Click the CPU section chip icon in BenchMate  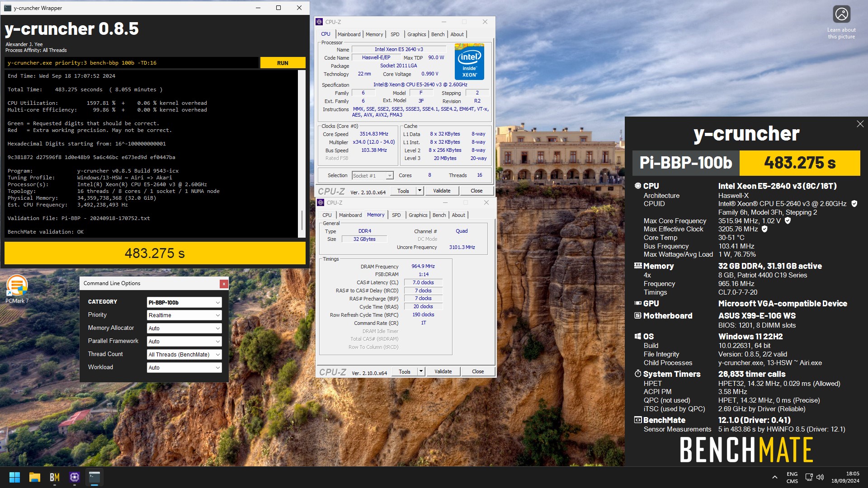pos(638,186)
